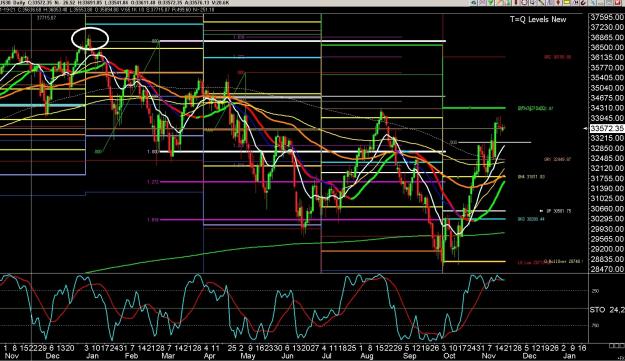The height and width of the screenshot is (361, 625).
Task: Select the current price box 33572.35
Action: coord(607,128)
